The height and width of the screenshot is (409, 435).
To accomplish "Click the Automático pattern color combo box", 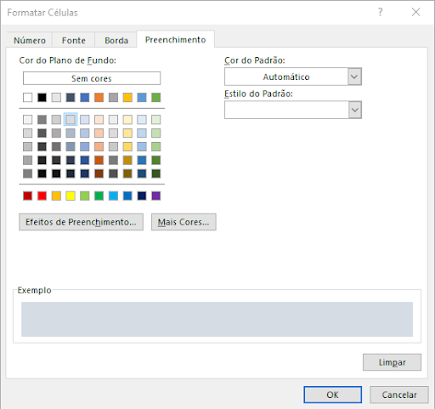I will coord(293,77).
